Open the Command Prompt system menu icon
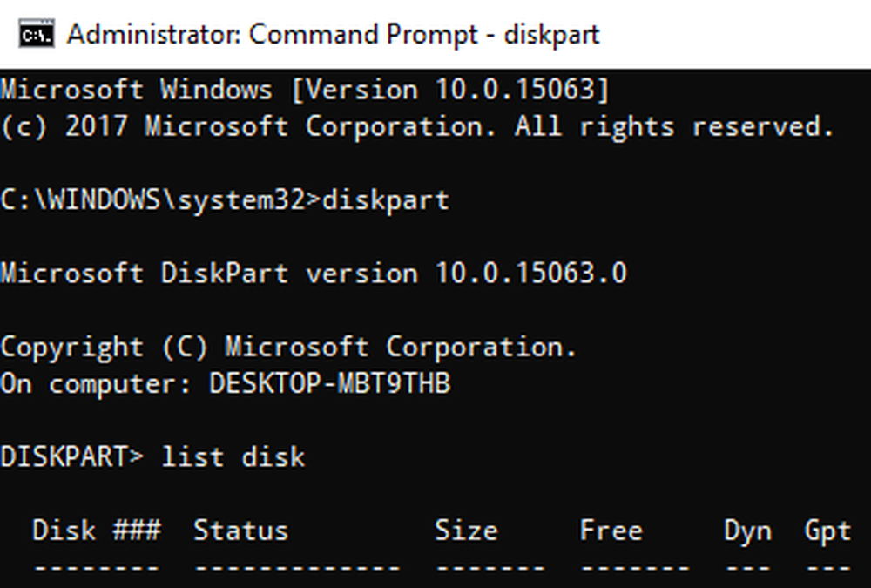Screen dimensions: 871x588 (36, 34)
